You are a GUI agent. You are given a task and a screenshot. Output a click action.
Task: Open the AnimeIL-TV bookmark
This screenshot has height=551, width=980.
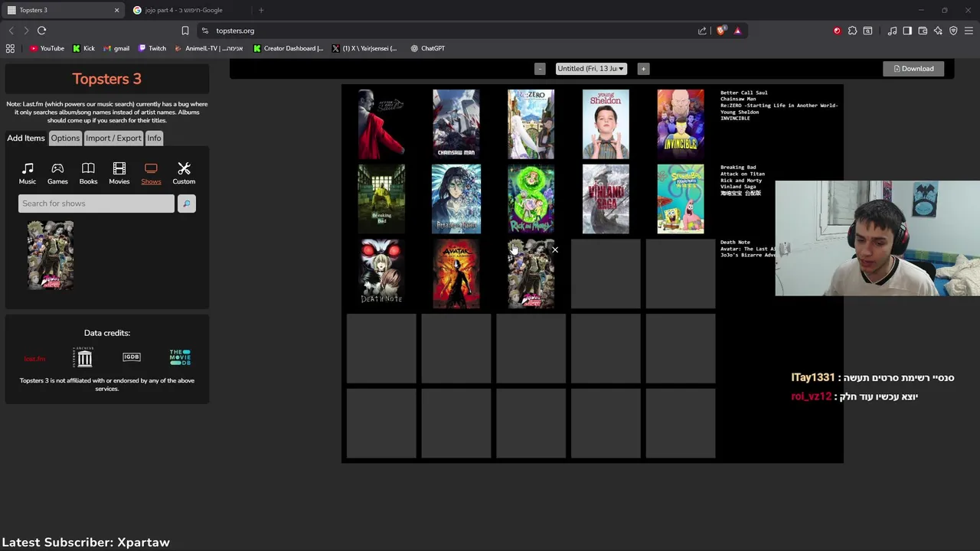coord(209,48)
